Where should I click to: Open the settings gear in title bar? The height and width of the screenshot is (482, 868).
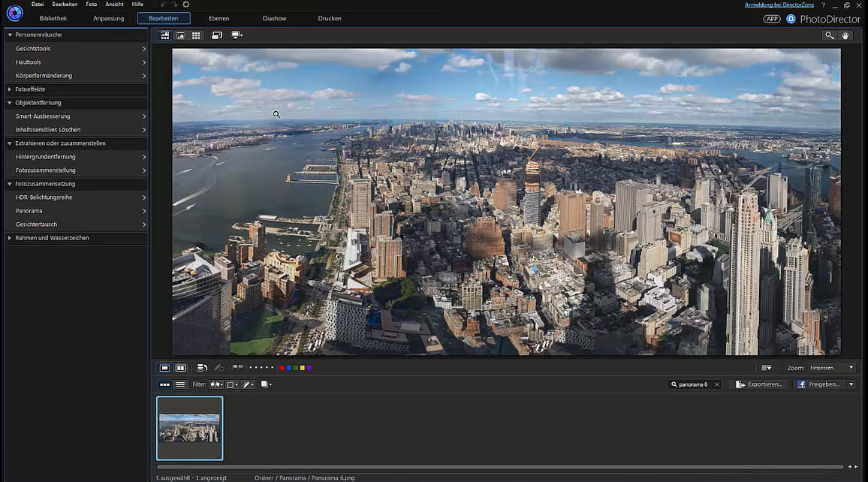point(186,5)
